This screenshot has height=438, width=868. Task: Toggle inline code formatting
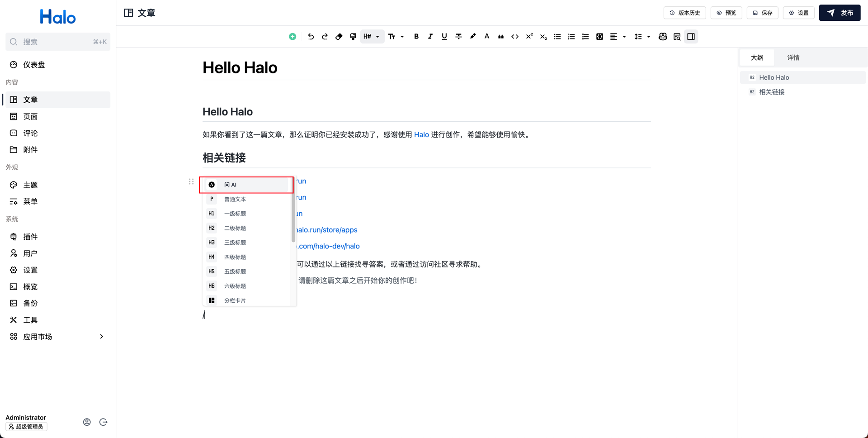point(515,37)
